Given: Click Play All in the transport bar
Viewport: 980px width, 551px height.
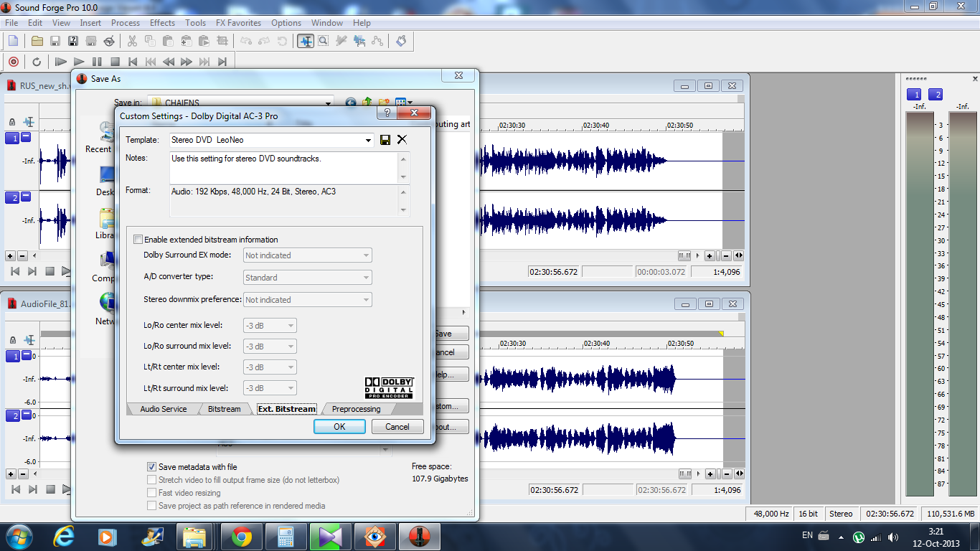Looking at the screenshot, I should click(61, 62).
